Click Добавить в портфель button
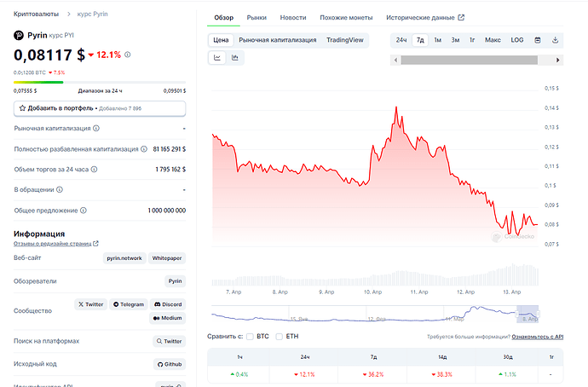 click(x=100, y=108)
